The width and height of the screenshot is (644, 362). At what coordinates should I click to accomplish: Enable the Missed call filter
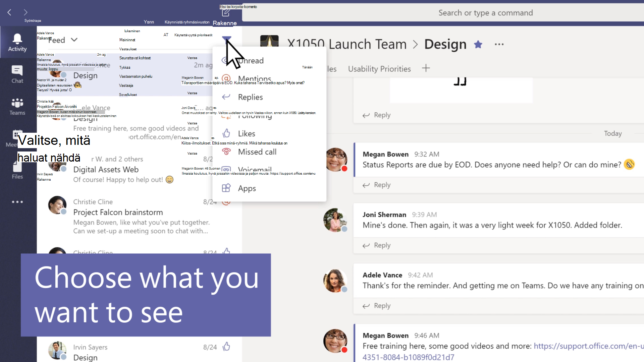coord(257,152)
